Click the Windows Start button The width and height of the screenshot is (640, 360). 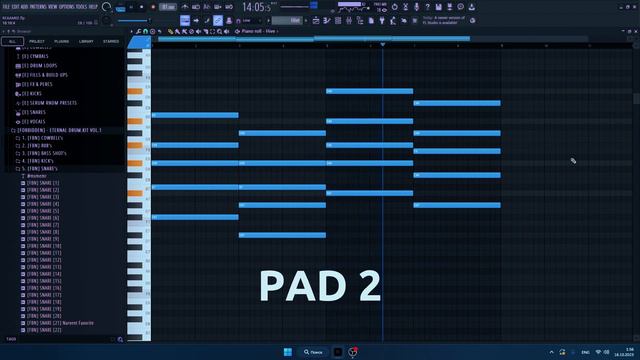288,352
